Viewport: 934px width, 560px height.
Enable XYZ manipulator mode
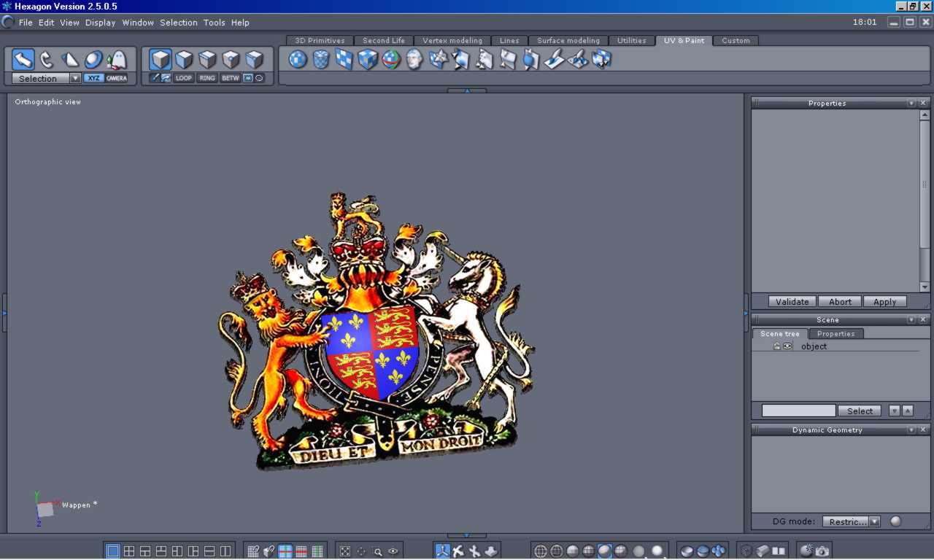coord(94,78)
